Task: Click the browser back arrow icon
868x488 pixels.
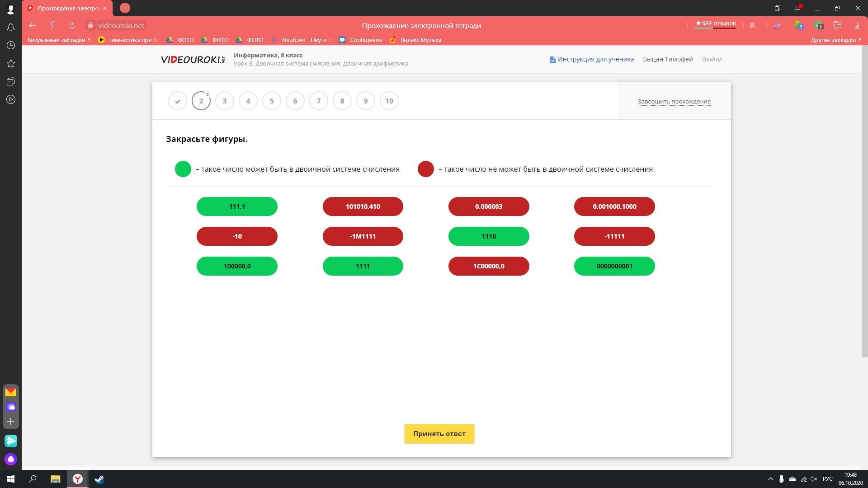Action: tap(33, 26)
